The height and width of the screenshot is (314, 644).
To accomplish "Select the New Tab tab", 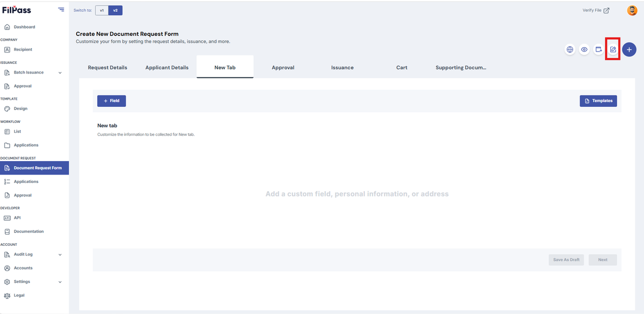I will pyautogui.click(x=225, y=68).
